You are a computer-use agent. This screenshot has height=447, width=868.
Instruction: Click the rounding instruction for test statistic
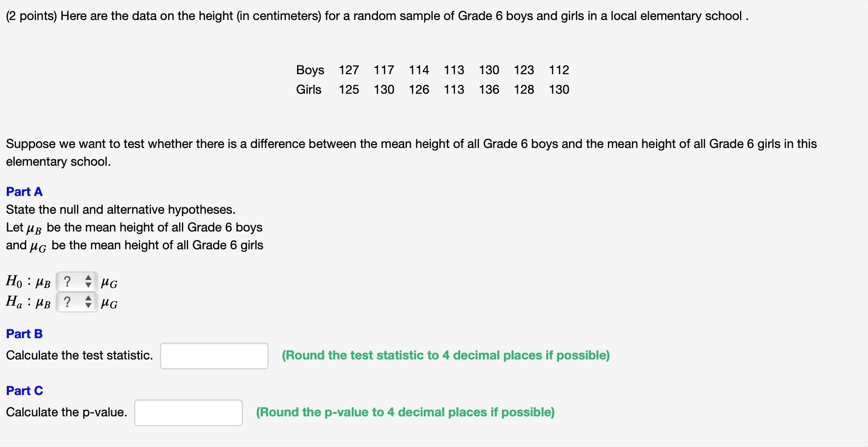[446, 355]
